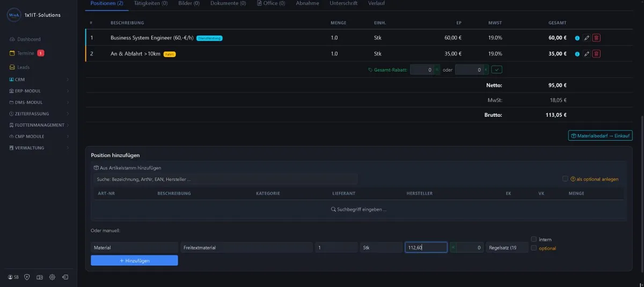
Task: Click the logout icon in sidebar footer
Action: (65, 277)
